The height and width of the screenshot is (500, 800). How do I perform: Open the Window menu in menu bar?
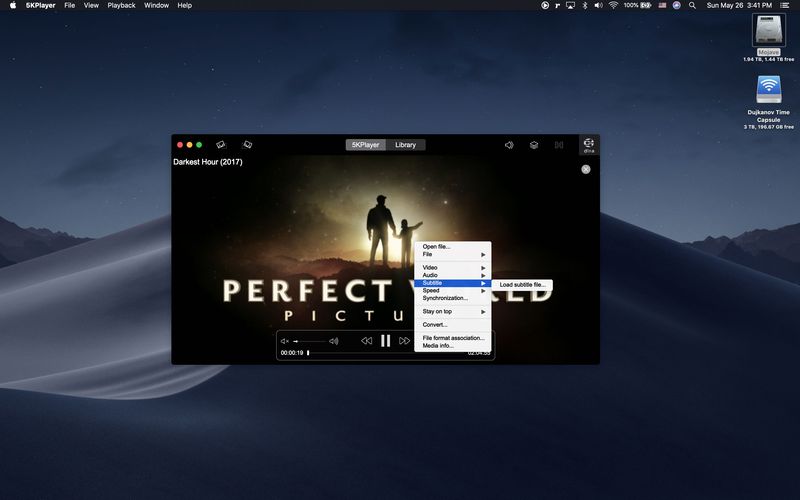coord(157,5)
